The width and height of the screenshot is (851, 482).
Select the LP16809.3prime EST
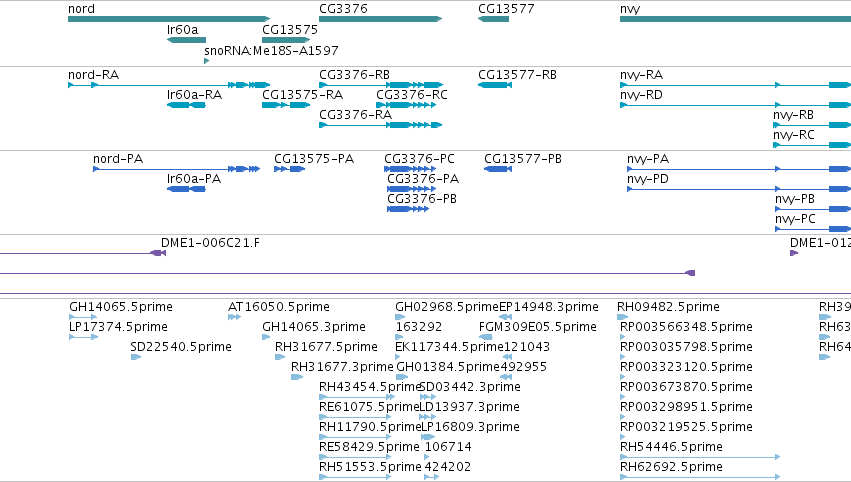tap(428, 437)
